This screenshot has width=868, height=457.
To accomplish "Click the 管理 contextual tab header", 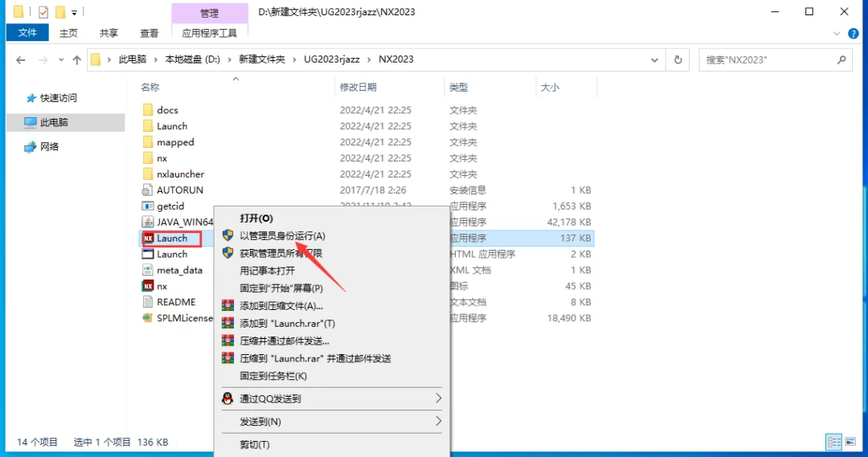I will pyautogui.click(x=209, y=13).
